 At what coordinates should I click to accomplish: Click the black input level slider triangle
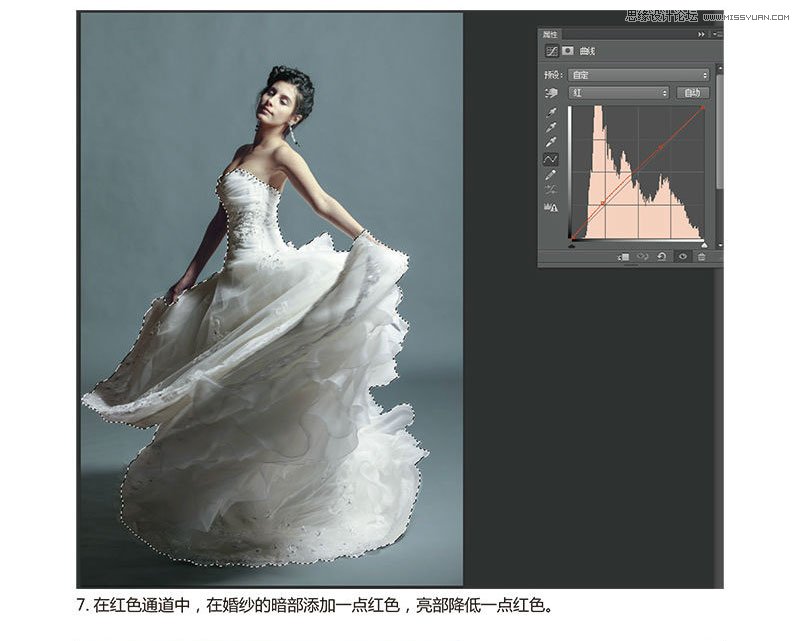tap(571, 245)
